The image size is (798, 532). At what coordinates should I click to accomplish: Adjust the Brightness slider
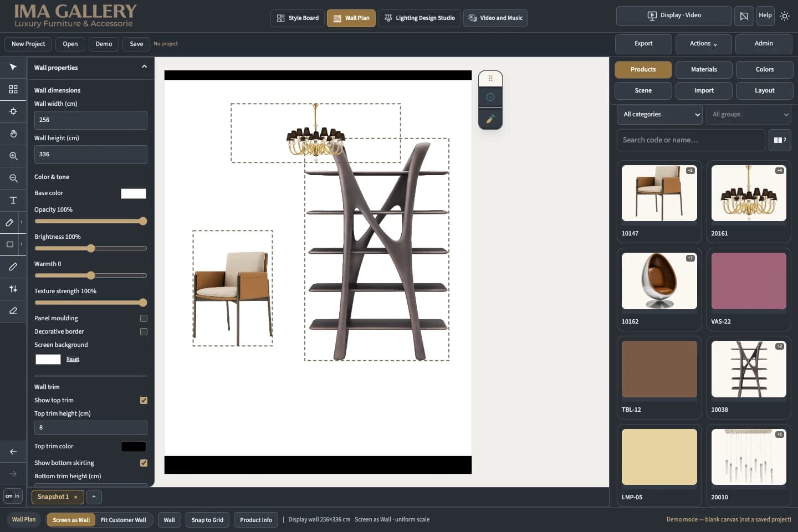click(x=91, y=248)
